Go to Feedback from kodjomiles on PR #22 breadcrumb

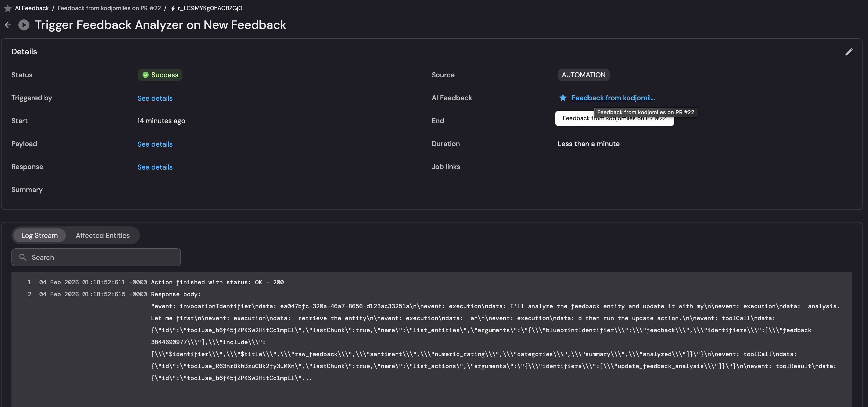click(x=109, y=8)
